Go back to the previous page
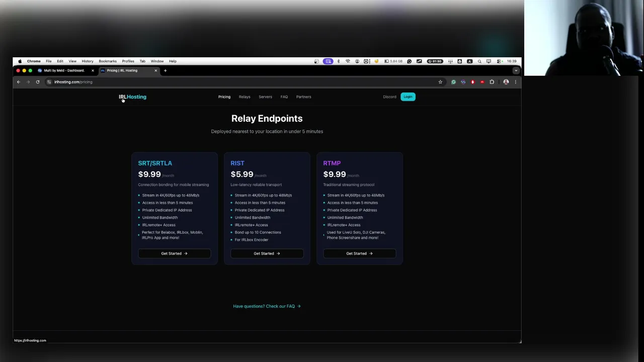Image resolution: width=644 pixels, height=362 pixels. 19,82
